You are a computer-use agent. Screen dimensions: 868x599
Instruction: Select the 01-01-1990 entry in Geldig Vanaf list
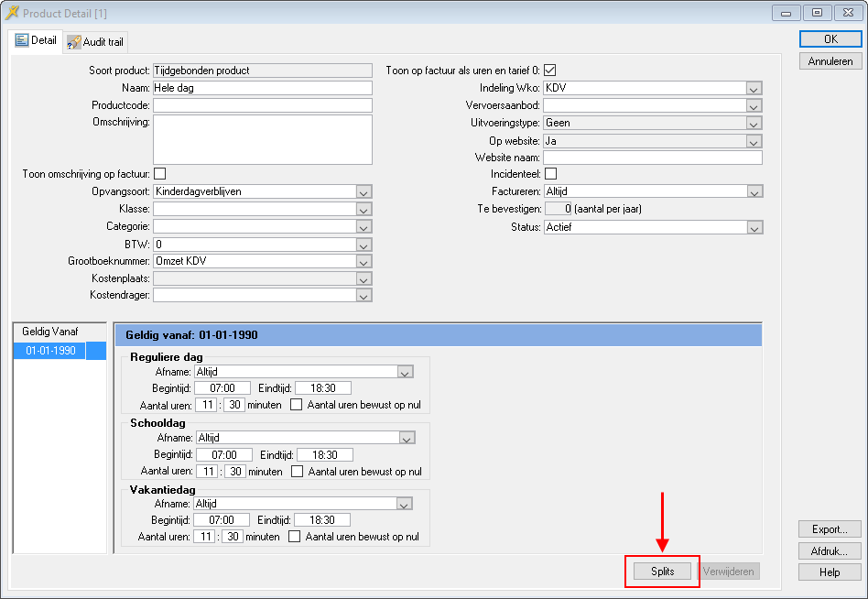[x=50, y=351]
